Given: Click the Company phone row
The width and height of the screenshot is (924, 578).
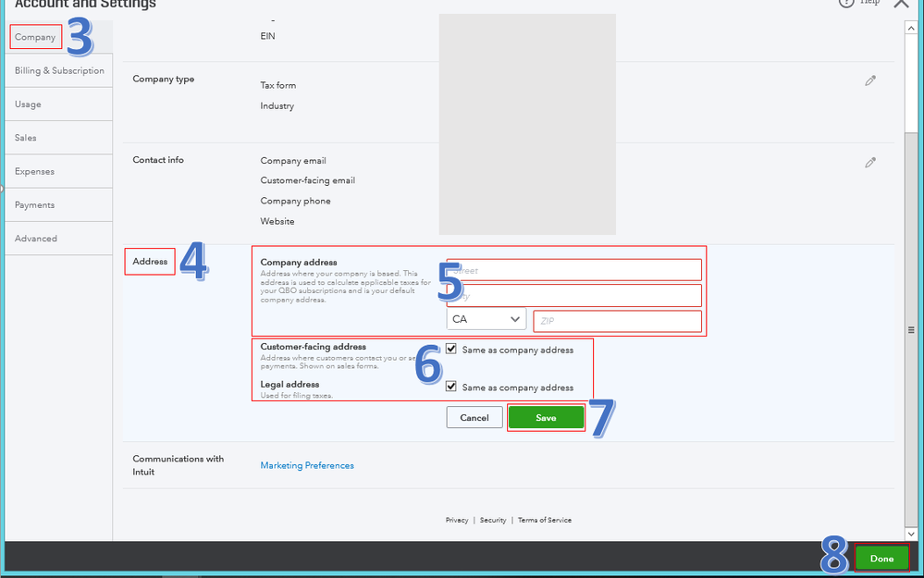Looking at the screenshot, I should pos(295,201).
